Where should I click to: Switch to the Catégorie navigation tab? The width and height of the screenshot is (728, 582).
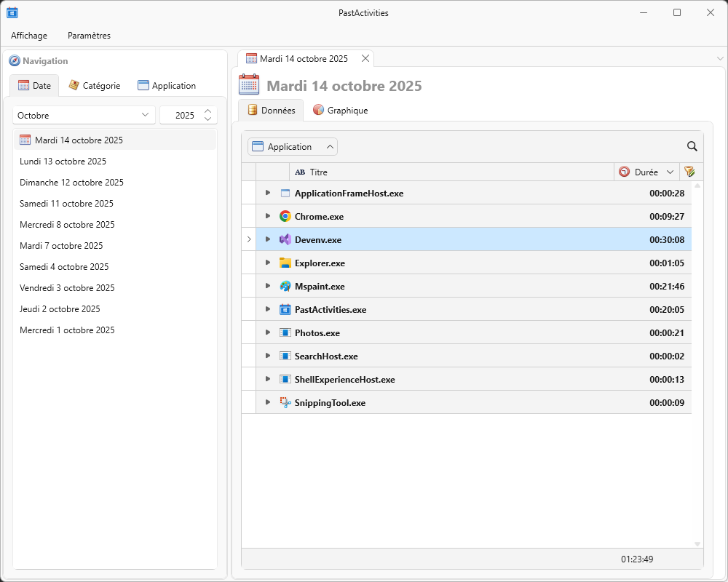[x=95, y=85]
